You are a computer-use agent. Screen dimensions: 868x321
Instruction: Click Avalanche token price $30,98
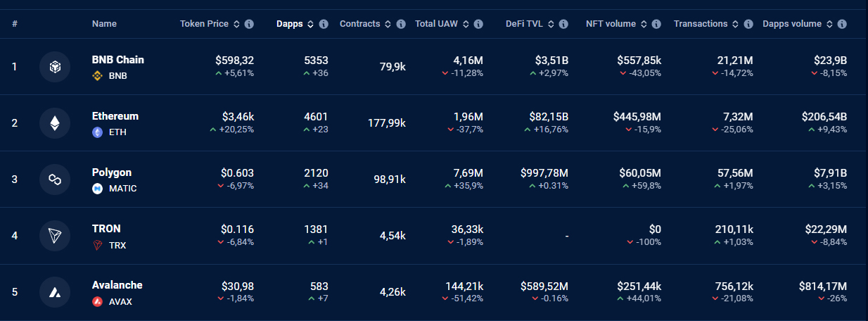pos(238,286)
